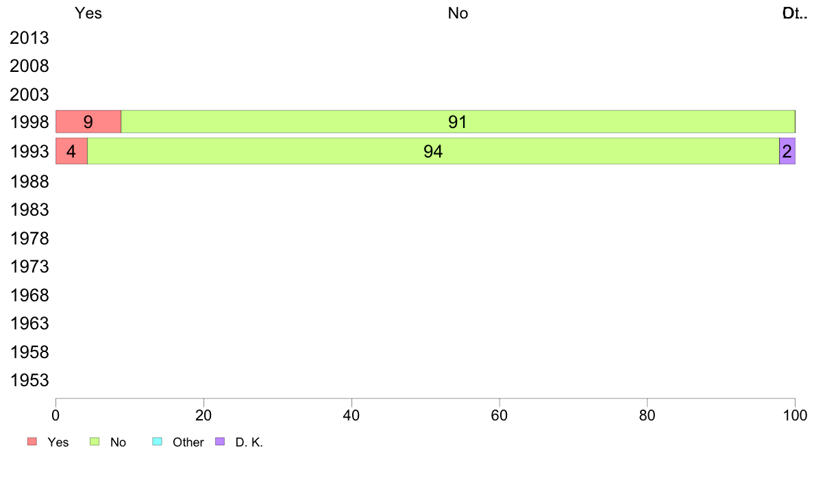Click the No column header at top
Screen dimensions: 814x504
click(x=458, y=13)
